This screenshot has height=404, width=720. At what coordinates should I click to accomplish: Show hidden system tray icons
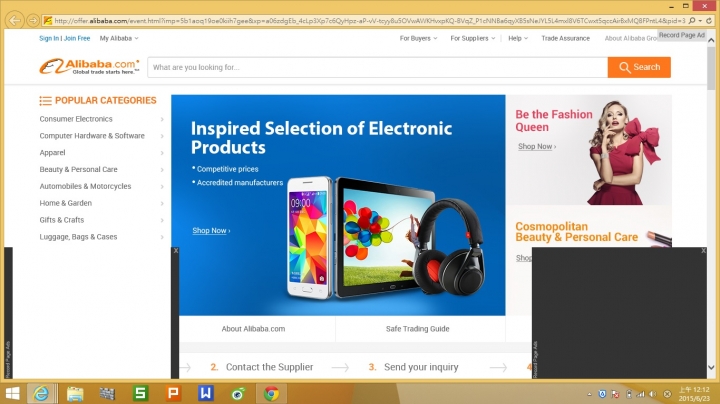(x=589, y=394)
